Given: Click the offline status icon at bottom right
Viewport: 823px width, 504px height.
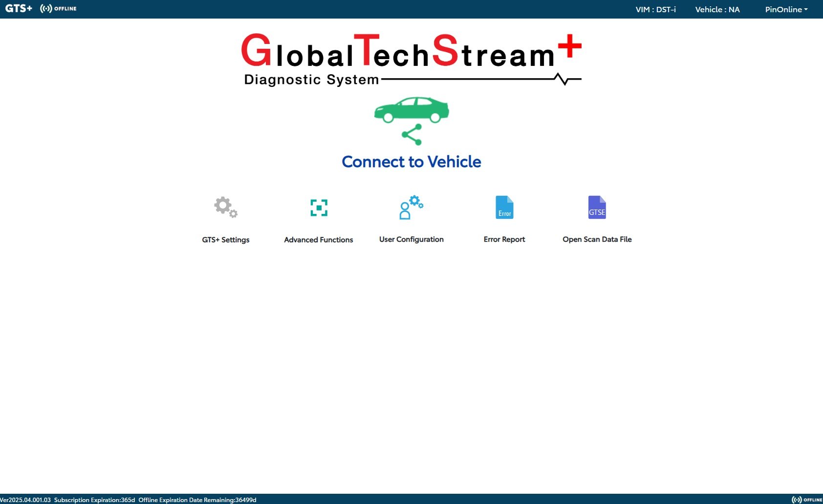Looking at the screenshot, I should click(807, 500).
